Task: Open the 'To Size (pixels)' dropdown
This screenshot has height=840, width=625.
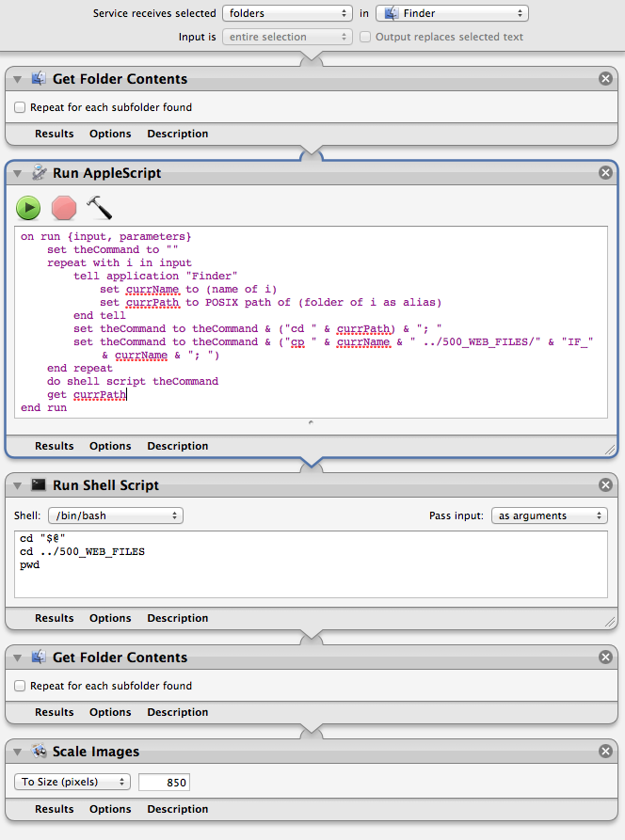Action: pos(72,782)
